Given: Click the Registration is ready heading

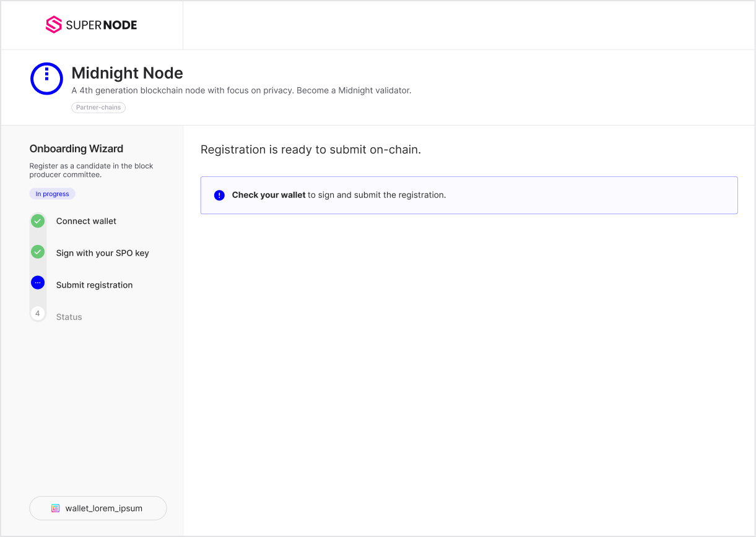Looking at the screenshot, I should point(311,150).
